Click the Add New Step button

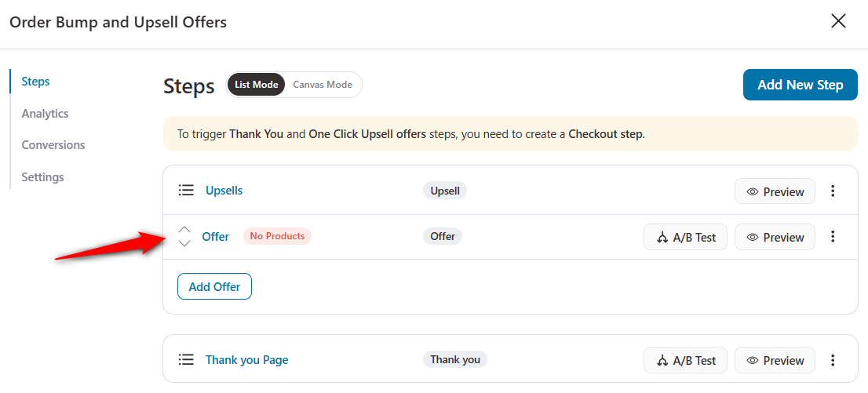click(800, 85)
